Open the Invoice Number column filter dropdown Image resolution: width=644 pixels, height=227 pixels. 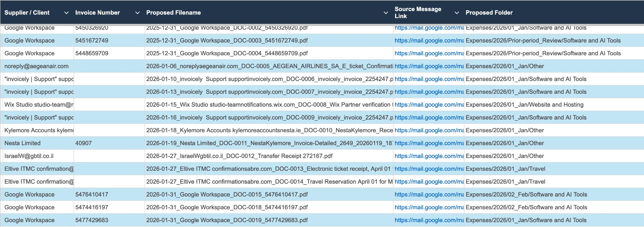(x=137, y=13)
